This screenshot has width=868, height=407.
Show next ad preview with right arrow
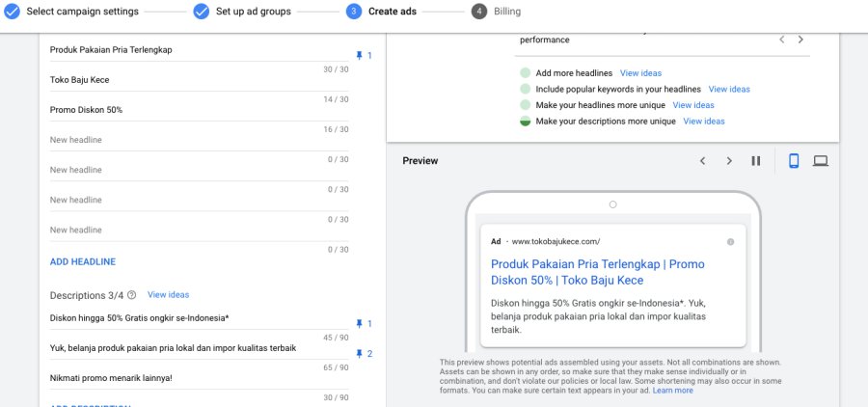coord(729,161)
